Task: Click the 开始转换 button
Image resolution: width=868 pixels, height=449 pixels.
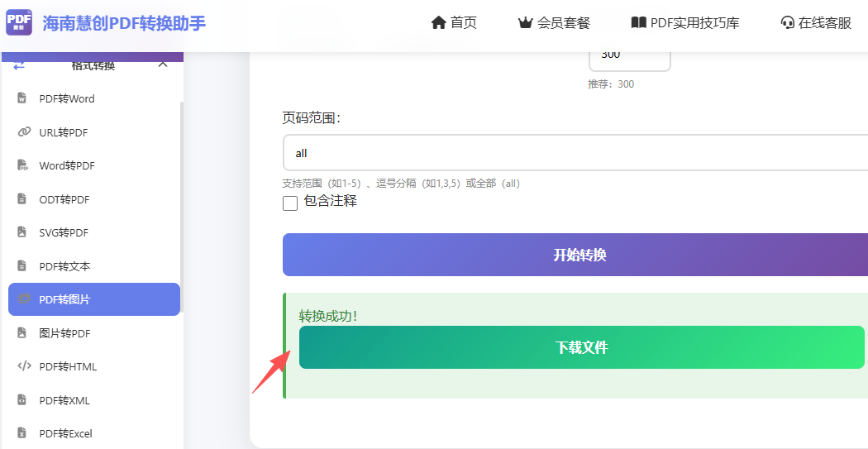Action: 575,255
